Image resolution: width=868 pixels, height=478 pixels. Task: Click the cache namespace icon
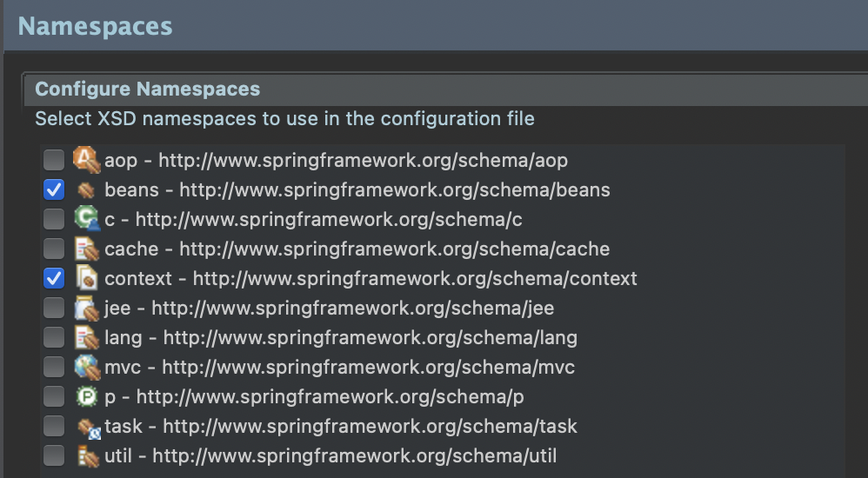(x=87, y=249)
